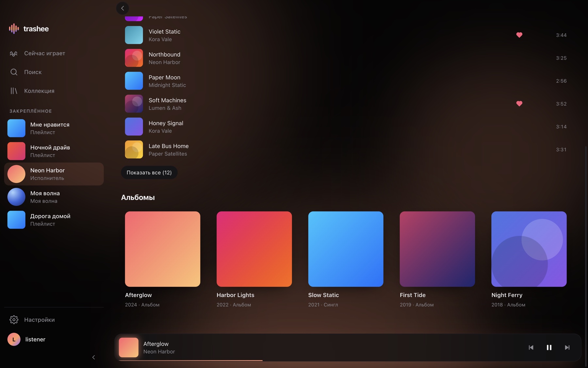Click the trashee waveform logo
The image size is (588, 368).
coord(14,29)
